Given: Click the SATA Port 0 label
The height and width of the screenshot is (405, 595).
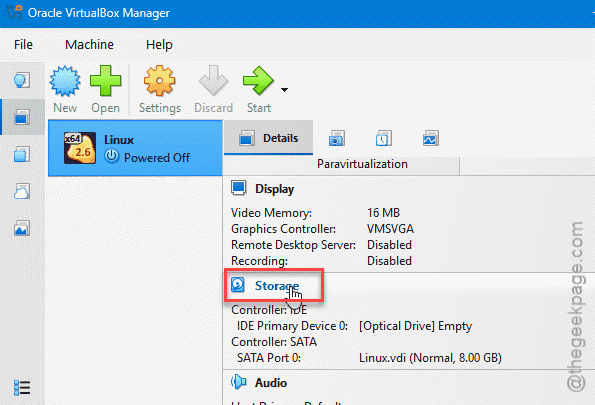Looking at the screenshot, I should (x=269, y=358).
